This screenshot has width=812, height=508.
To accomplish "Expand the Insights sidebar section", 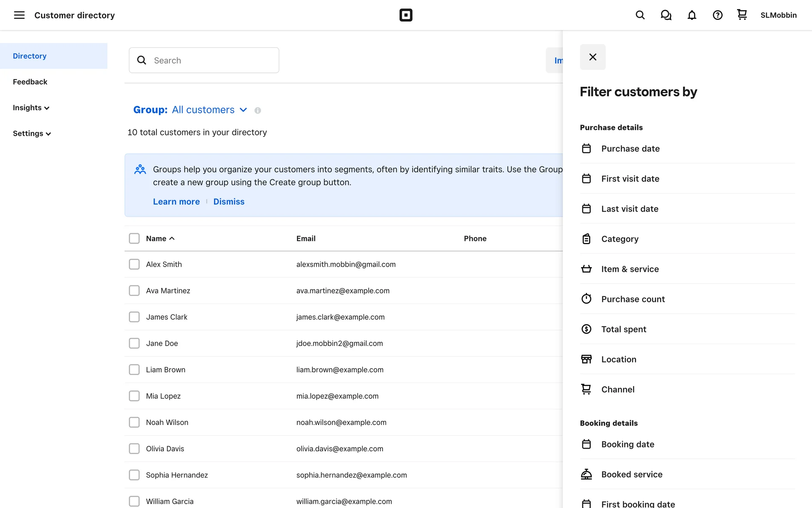I will point(31,108).
